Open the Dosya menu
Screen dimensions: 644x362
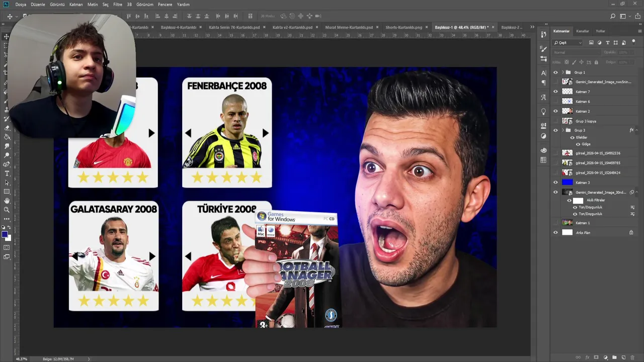click(21, 5)
